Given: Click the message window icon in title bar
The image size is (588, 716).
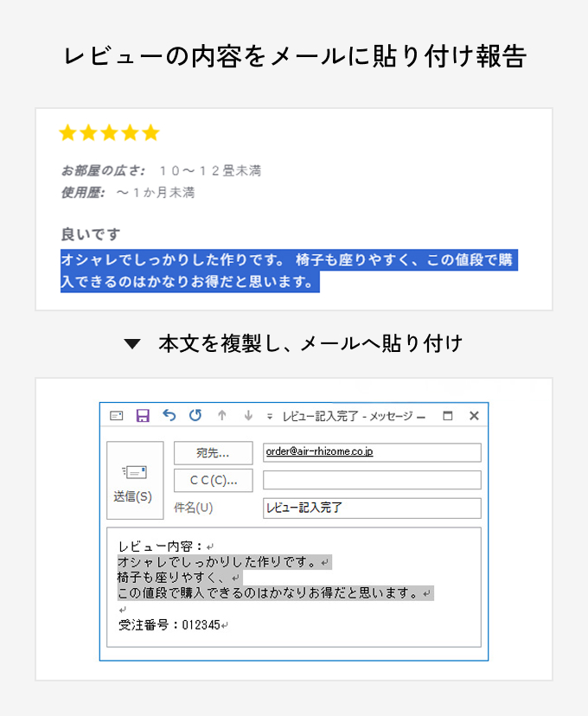Looking at the screenshot, I should click(x=117, y=416).
